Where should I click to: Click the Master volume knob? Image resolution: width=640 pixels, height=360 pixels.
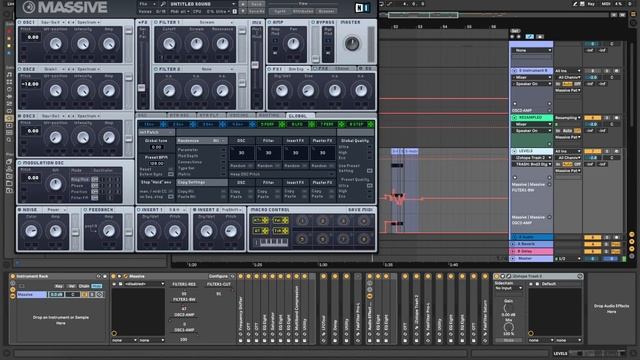352,44
